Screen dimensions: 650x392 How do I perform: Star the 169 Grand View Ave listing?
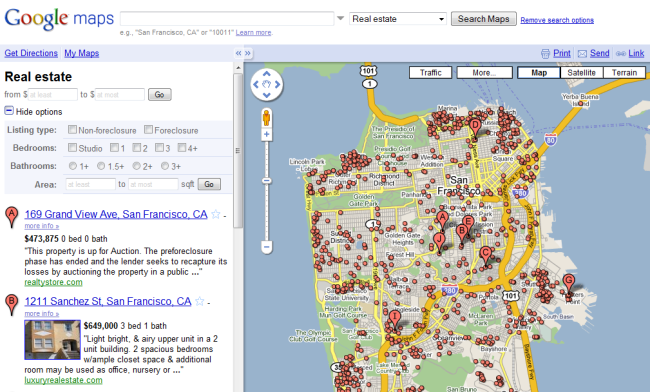click(x=216, y=214)
